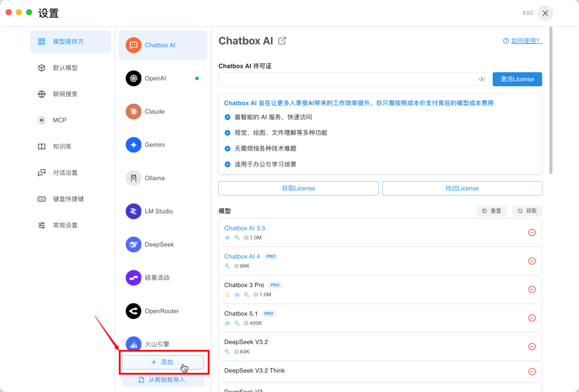Click the PRO badge on Chatbox 3 Pro
579x392 pixels.
click(x=274, y=285)
